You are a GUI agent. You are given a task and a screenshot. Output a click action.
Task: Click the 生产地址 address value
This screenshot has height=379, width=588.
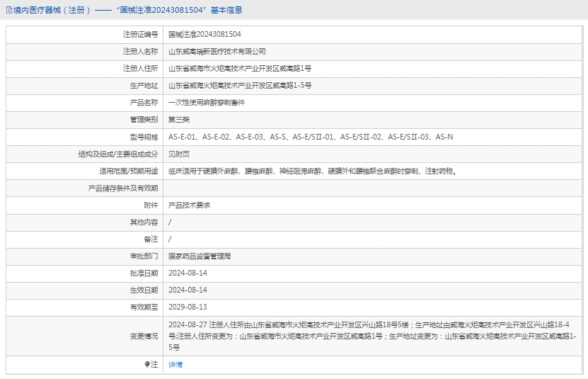[x=240, y=85]
